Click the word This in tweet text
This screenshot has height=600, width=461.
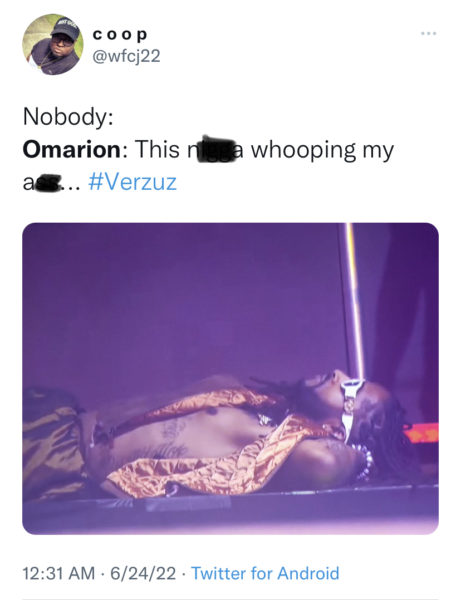(157, 149)
